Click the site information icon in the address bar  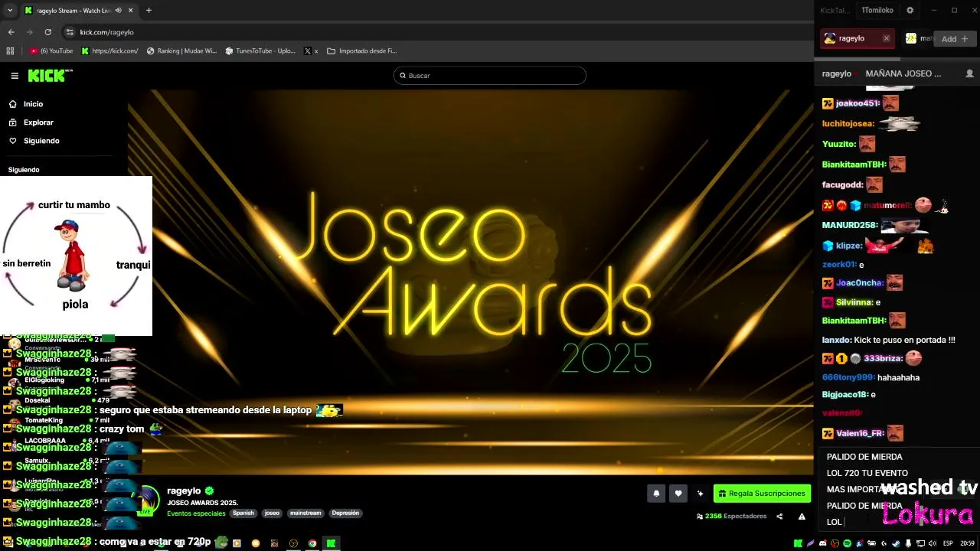[x=70, y=32]
